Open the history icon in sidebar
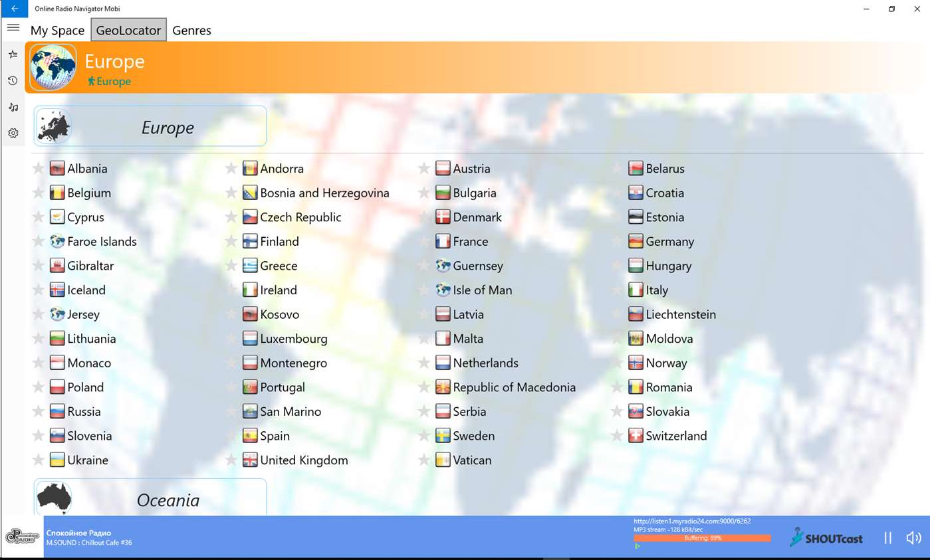The height and width of the screenshot is (560, 930). [13, 81]
